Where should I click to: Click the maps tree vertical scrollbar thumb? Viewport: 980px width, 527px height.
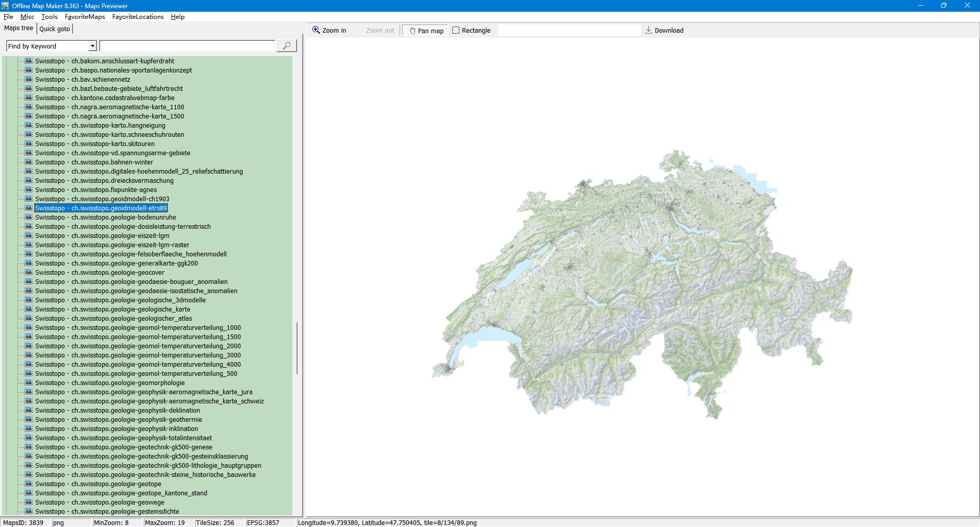[297, 347]
